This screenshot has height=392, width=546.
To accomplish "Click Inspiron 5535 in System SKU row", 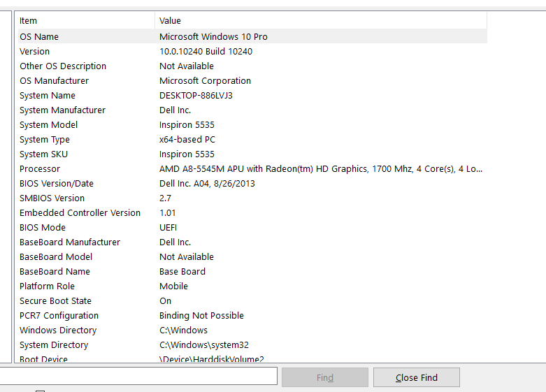I will pyautogui.click(x=187, y=154).
